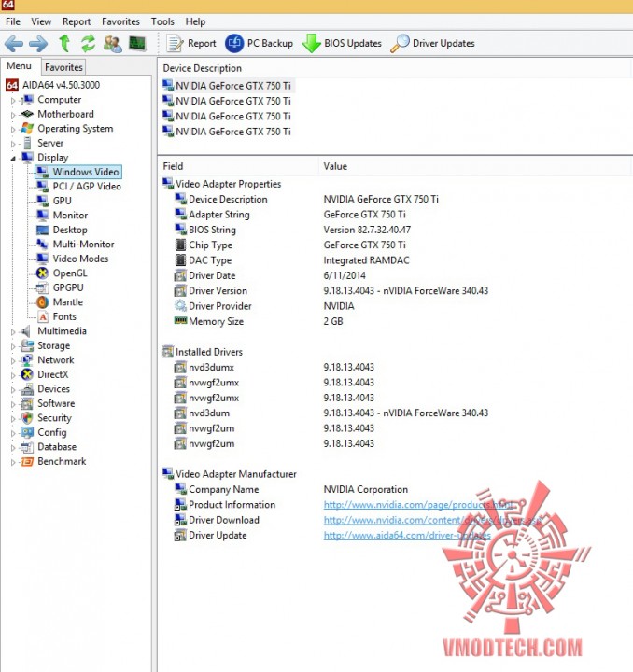
Task: Select the Desktop item icon
Action: [42, 230]
